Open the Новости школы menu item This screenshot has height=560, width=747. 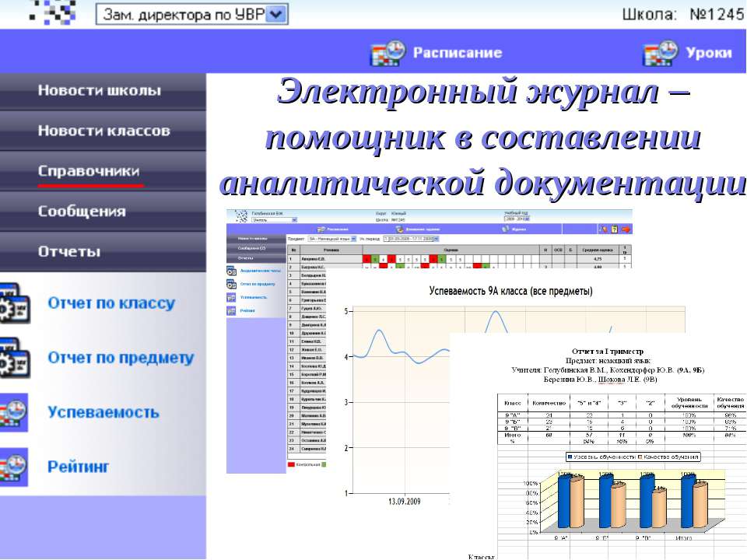tap(100, 91)
